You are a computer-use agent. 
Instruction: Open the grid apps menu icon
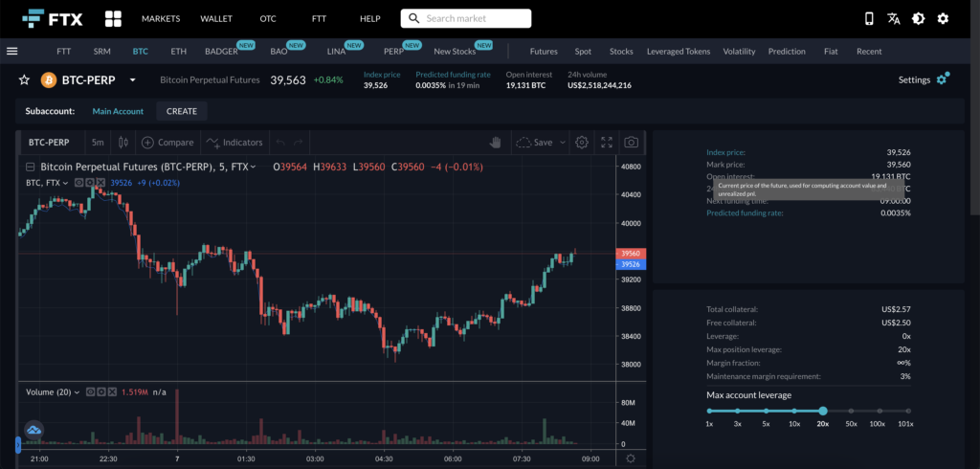[113, 19]
